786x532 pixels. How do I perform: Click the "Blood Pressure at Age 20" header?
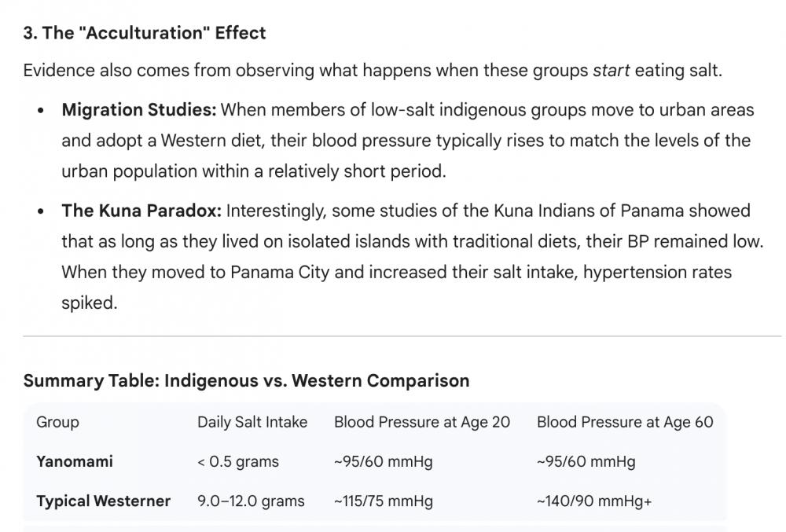click(422, 422)
